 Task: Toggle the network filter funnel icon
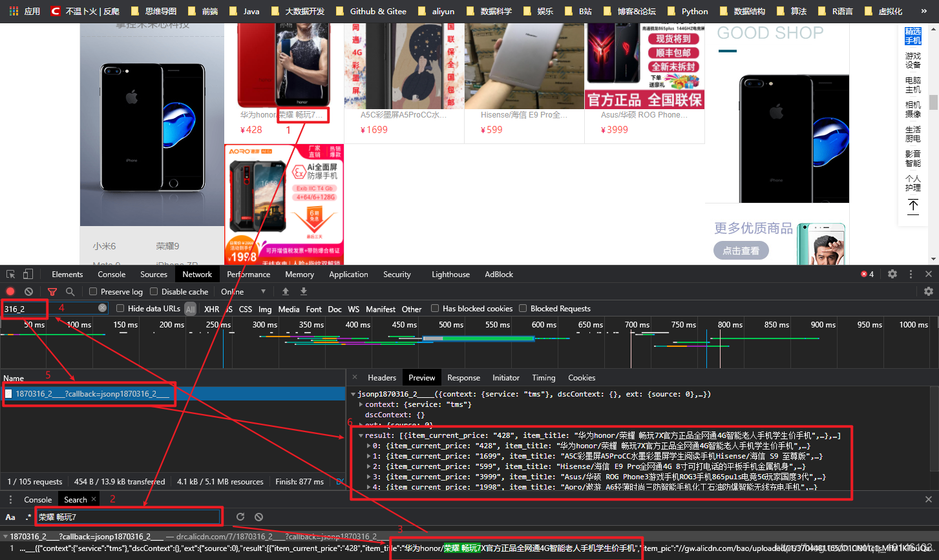52,291
